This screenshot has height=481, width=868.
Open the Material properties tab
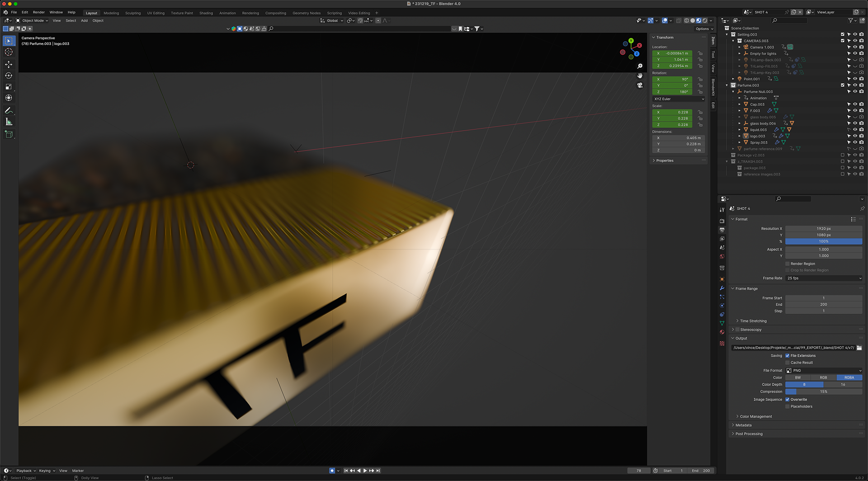(722, 332)
